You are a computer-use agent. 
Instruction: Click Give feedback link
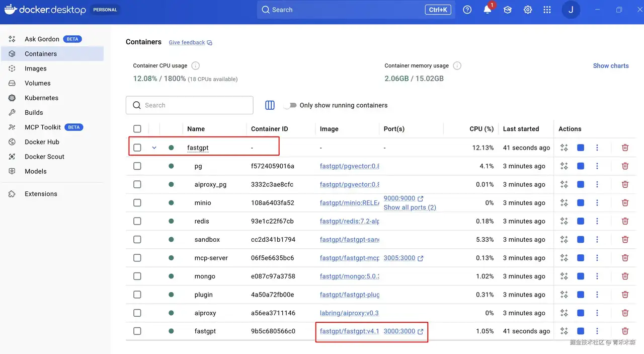(190, 43)
